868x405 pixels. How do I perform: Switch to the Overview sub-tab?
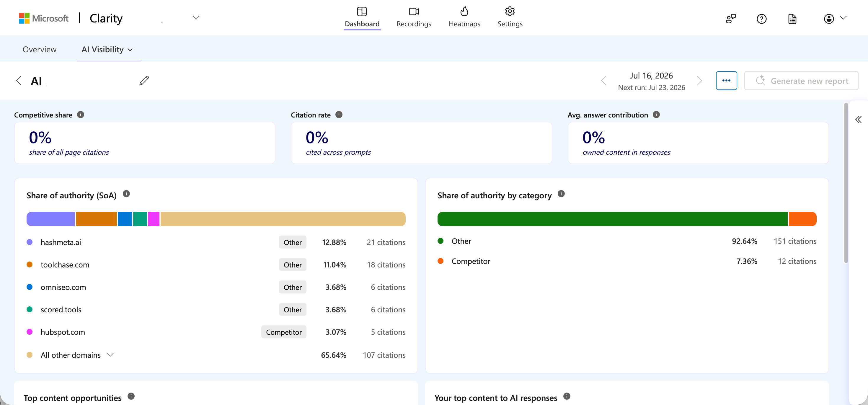click(x=40, y=49)
